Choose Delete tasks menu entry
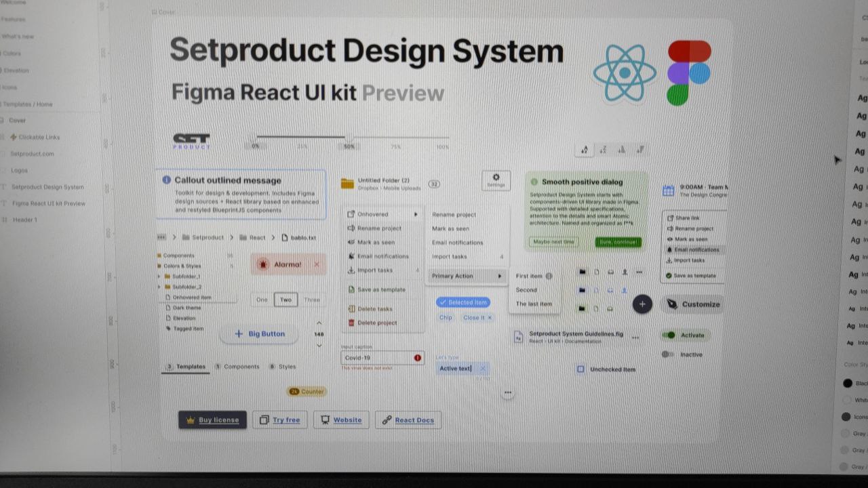Image resolution: width=868 pixels, height=488 pixels. (384, 309)
